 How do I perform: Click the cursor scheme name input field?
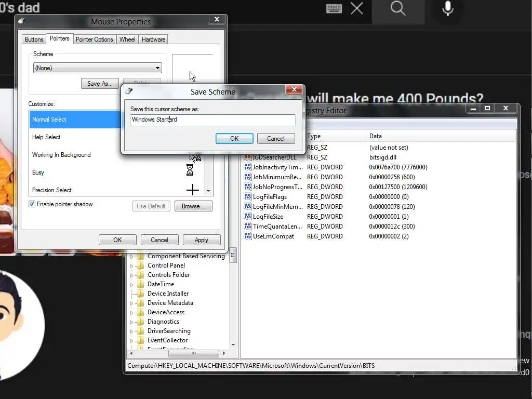point(212,120)
